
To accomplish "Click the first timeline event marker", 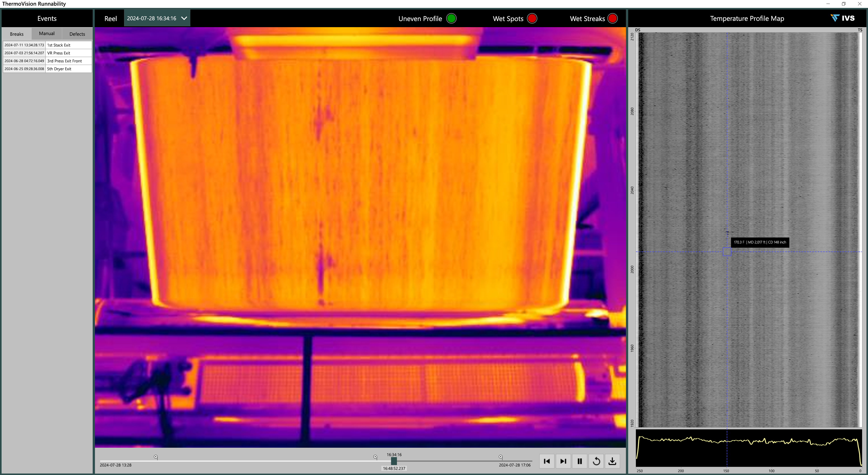I will [x=156, y=457].
